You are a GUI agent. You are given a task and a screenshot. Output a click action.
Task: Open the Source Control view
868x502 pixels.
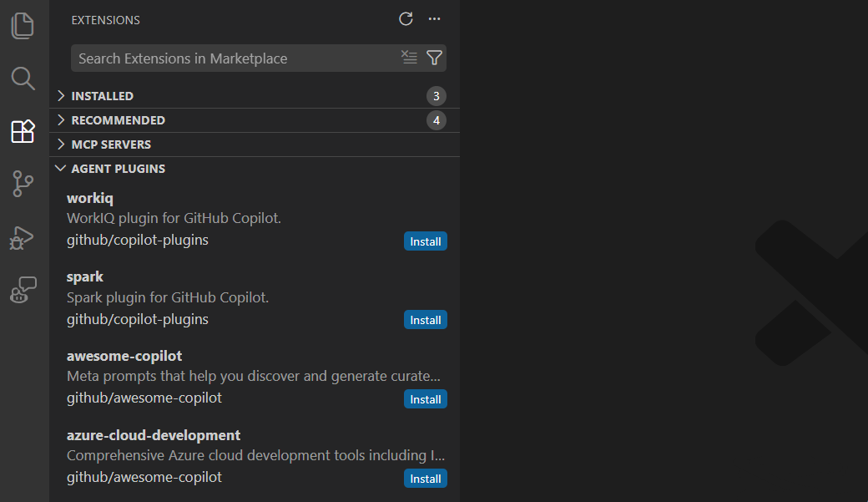click(23, 184)
